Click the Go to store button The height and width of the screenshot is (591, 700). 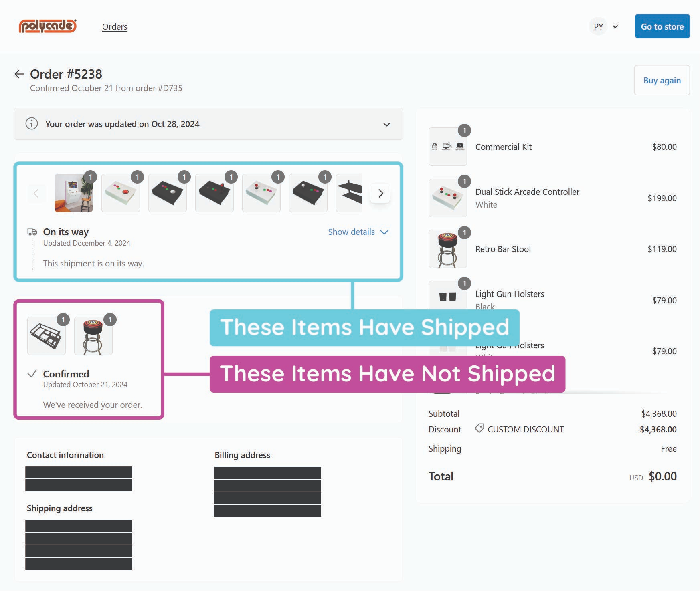[662, 26]
